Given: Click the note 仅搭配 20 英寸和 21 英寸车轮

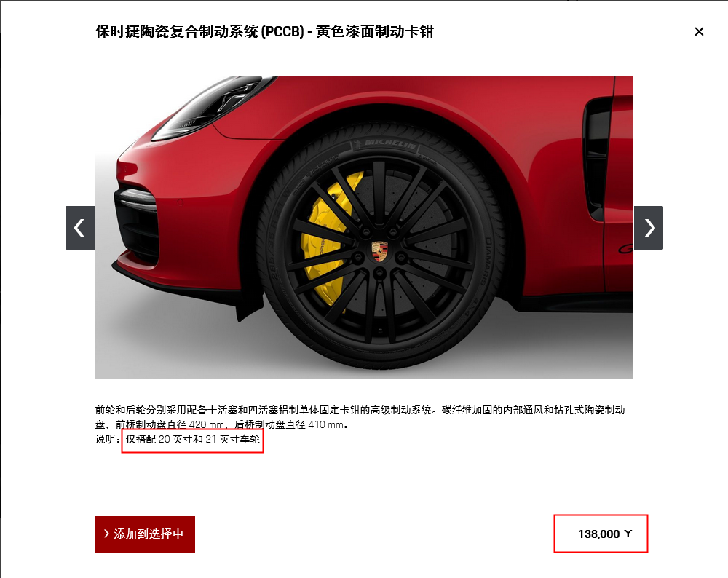Looking at the screenshot, I should (x=193, y=439).
